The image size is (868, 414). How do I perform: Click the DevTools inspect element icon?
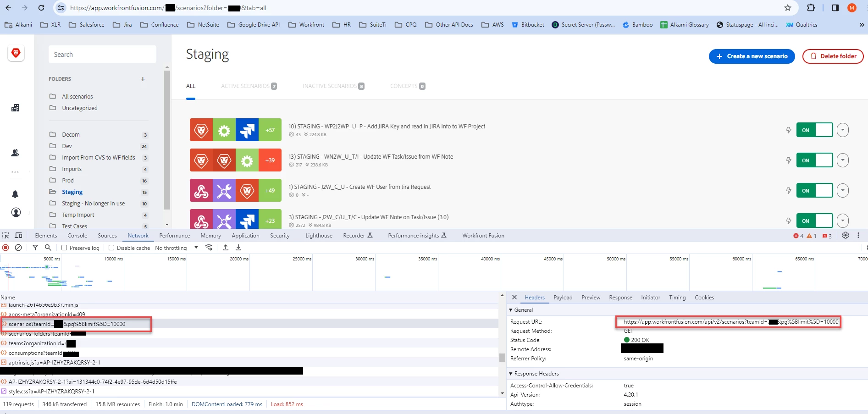coord(6,236)
